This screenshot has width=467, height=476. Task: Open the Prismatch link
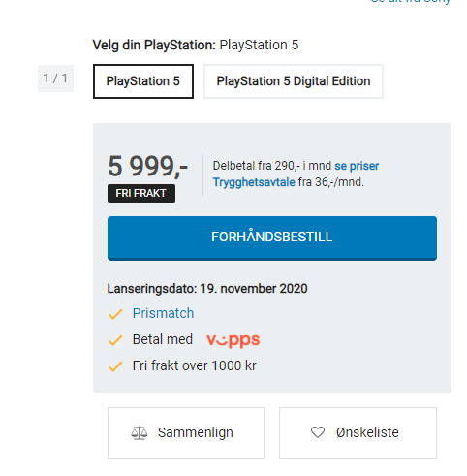pyautogui.click(x=163, y=313)
